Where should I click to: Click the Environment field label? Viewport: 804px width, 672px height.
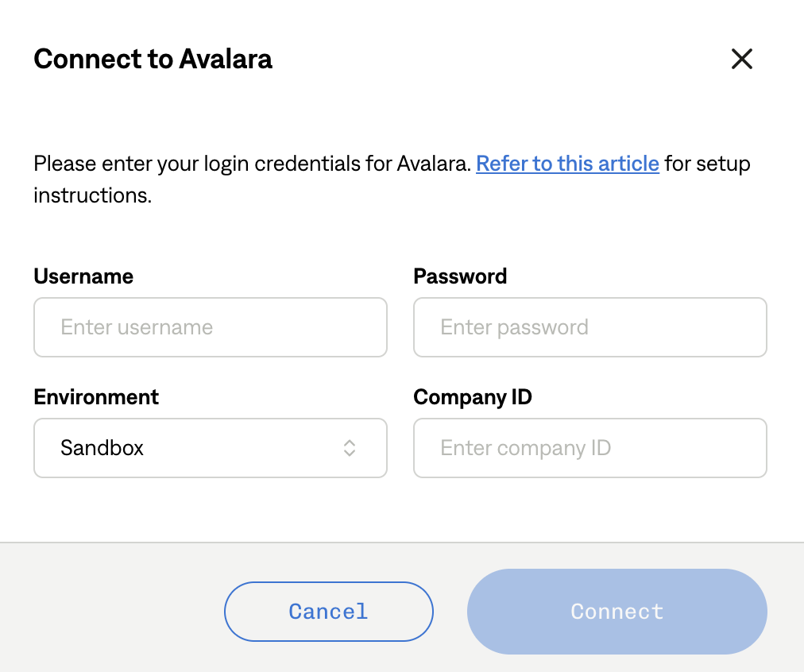[x=96, y=397]
